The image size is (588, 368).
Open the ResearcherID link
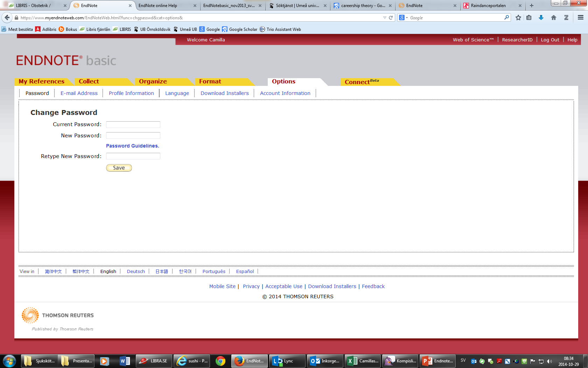pyautogui.click(x=517, y=40)
